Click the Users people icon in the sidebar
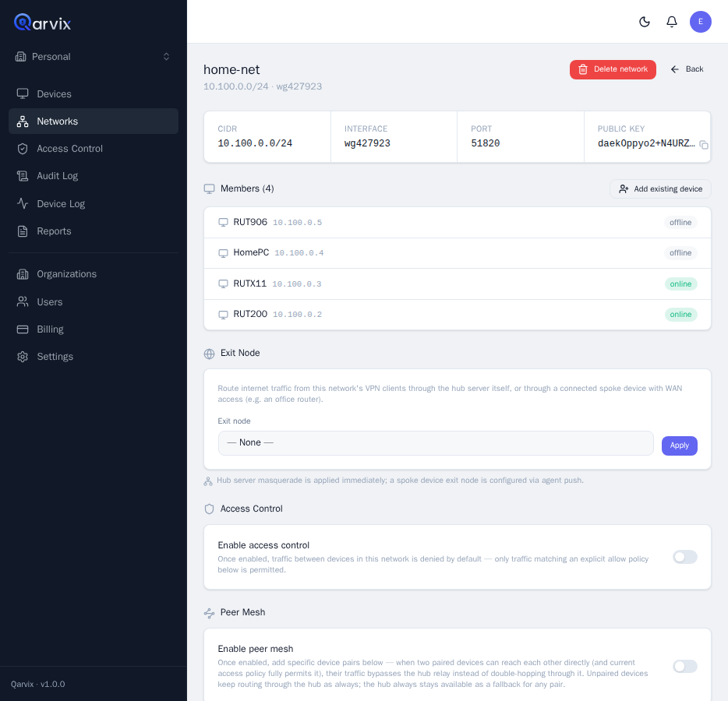 coord(23,302)
